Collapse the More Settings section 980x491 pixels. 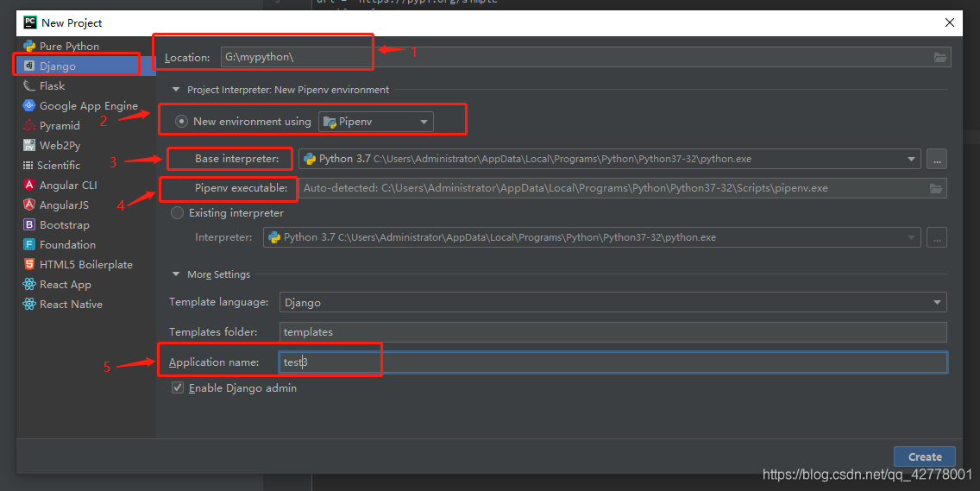tap(176, 274)
